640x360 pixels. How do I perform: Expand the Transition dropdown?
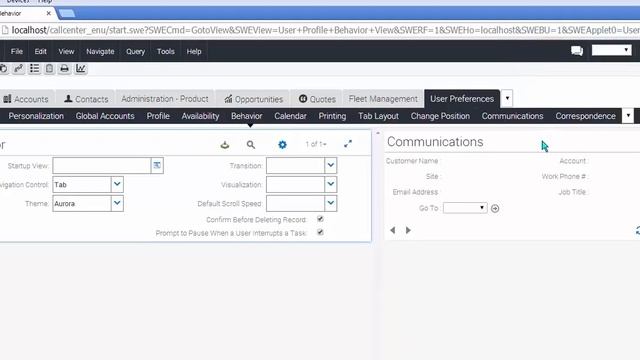331,165
